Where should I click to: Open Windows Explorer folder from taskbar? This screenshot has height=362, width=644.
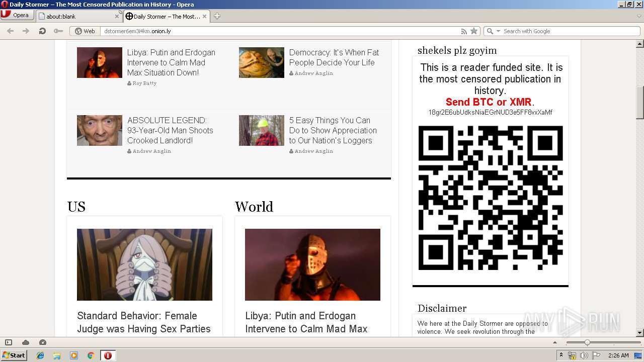coord(57,355)
